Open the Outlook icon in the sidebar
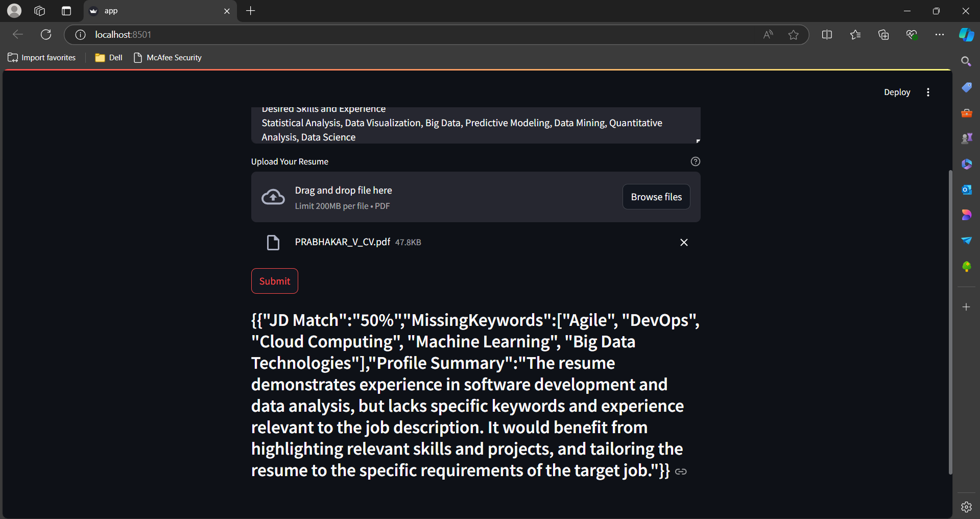This screenshot has width=980, height=519. coord(966,190)
